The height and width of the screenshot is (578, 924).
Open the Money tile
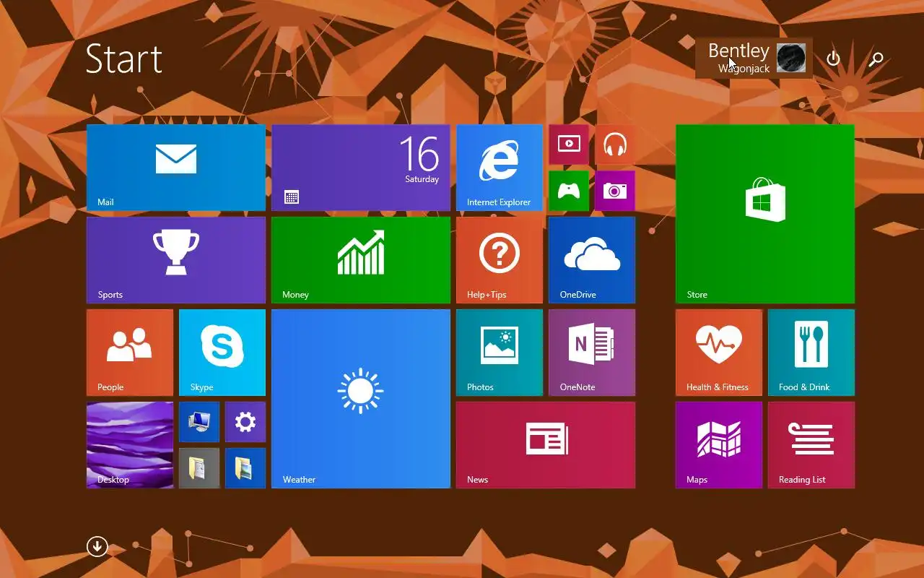(x=361, y=260)
